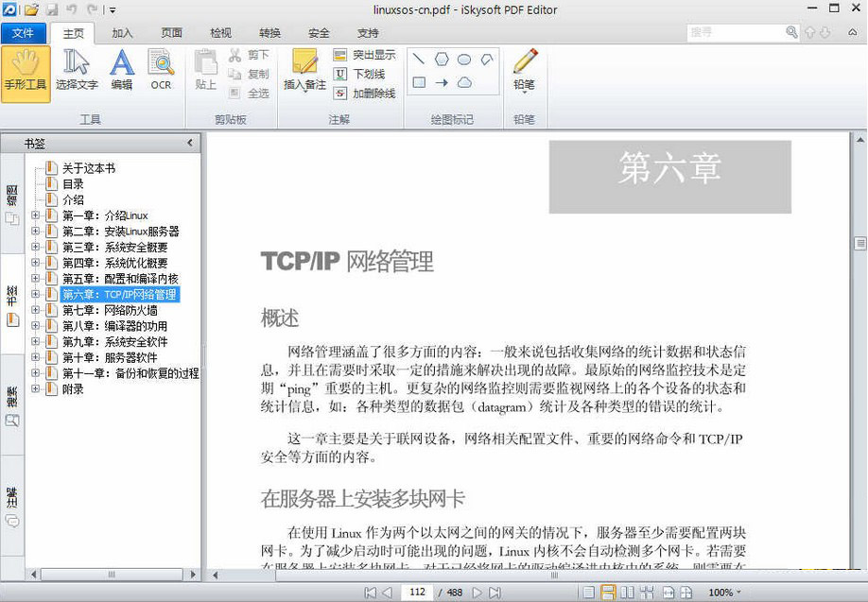The image size is (868, 602).
Task: Choose the Edit tool (编辑)
Action: coord(122,70)
